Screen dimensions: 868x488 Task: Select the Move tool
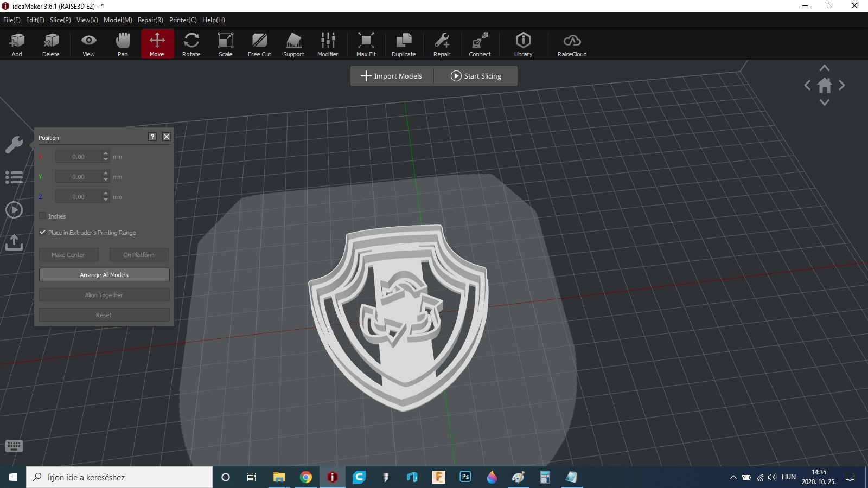[x=157, y=44]
